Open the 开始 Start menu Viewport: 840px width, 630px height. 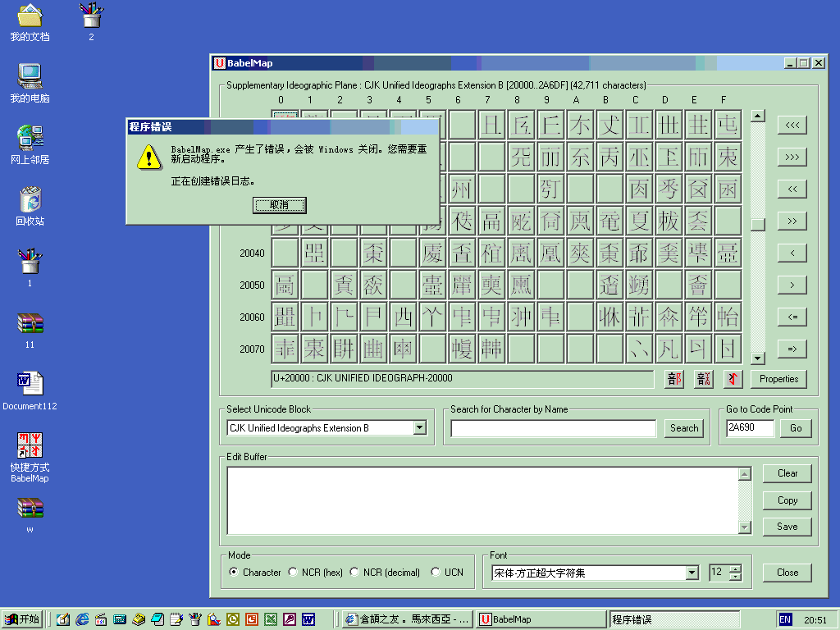coord(22,619)
